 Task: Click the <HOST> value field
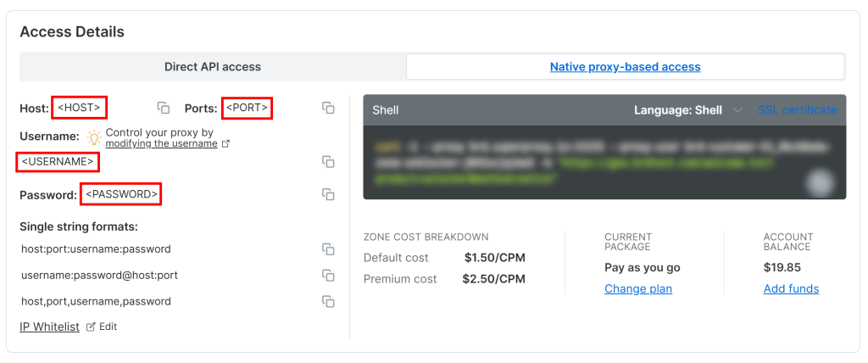80,109
